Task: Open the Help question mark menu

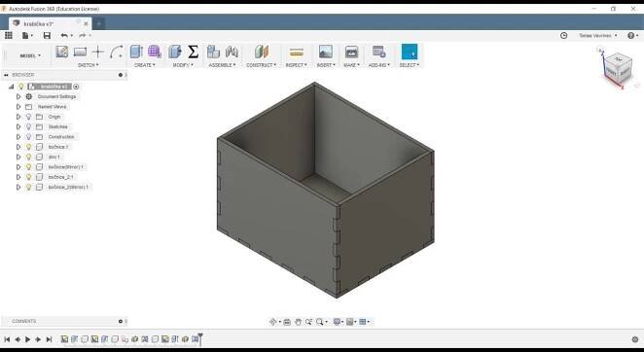Action: [632, 36]
